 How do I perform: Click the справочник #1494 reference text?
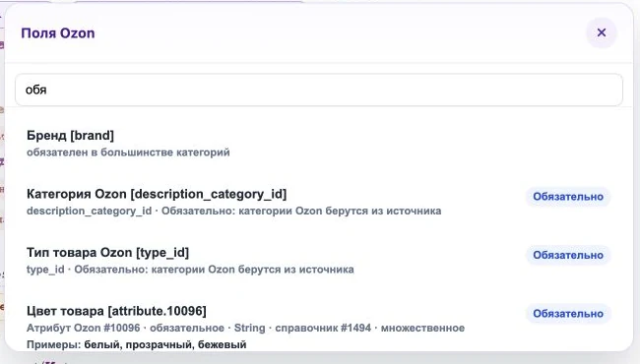click(323, 329)
